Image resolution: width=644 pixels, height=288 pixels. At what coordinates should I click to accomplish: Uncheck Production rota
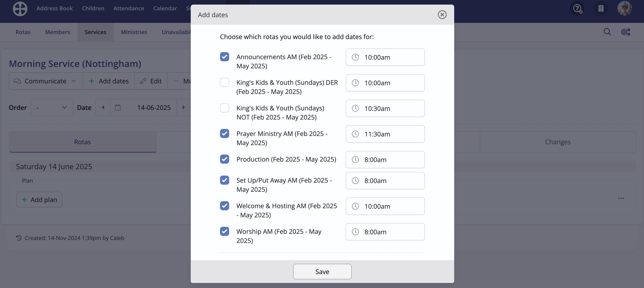click(x=225, y=159)
